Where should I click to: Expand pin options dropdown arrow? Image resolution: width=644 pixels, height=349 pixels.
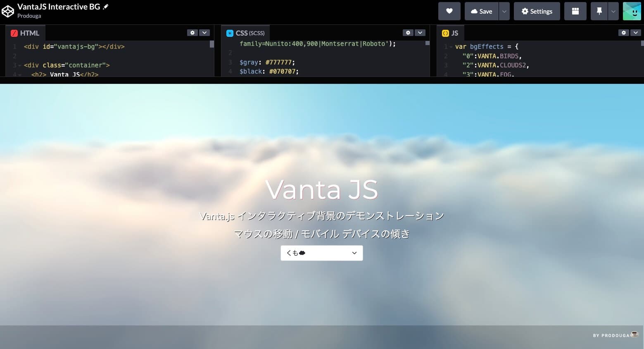tap(613, 11)
